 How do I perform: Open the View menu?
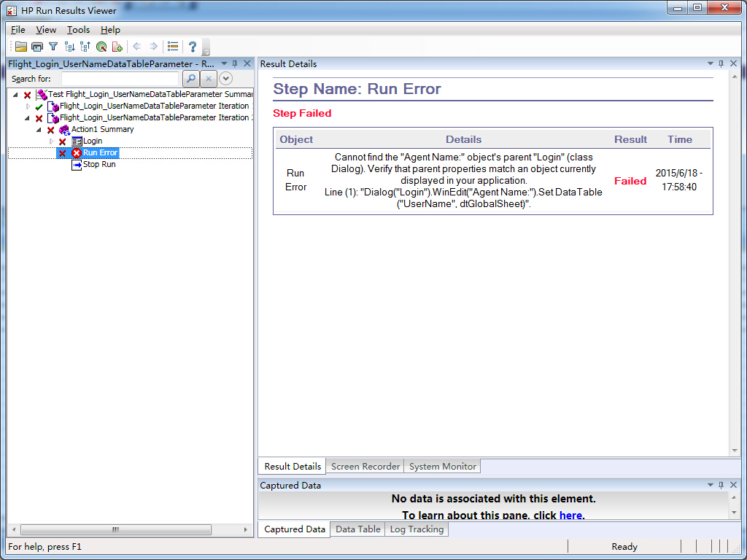pos(46,29)
